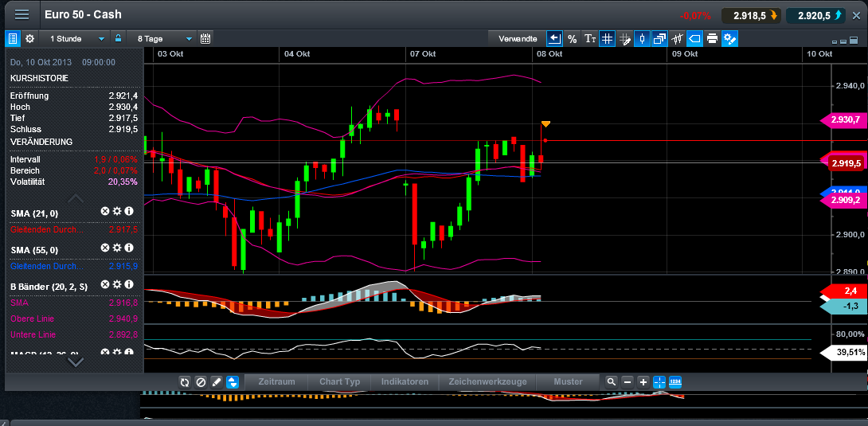Click the Euro 50 - Cash title
Image resolution: width=868 pixels, height=426 pixels.
(83, 15)
